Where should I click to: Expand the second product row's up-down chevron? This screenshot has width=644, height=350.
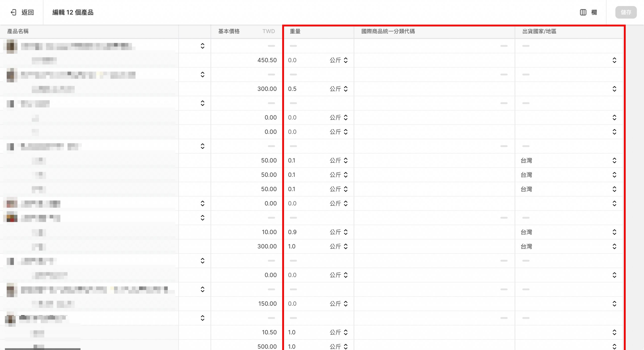[203, 75]
